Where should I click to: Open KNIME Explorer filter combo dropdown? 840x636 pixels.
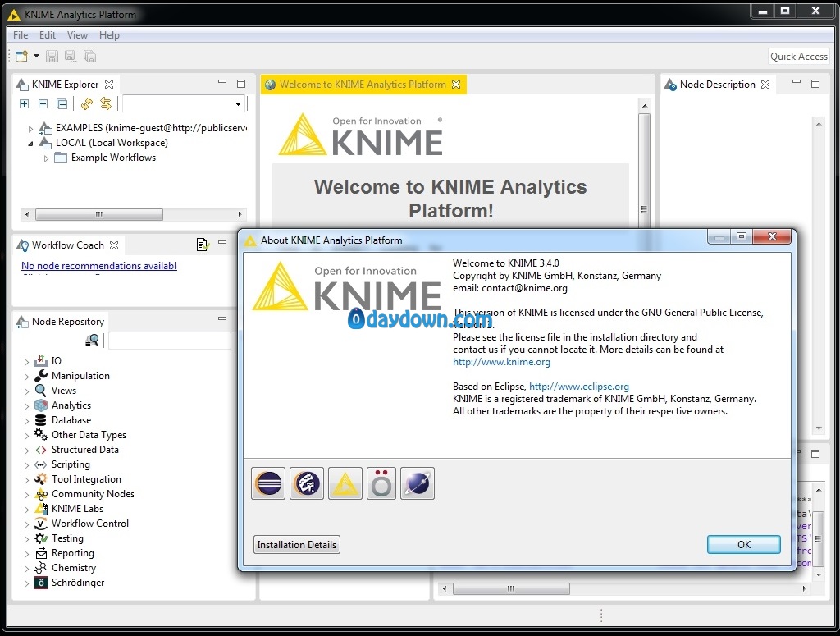238,104
